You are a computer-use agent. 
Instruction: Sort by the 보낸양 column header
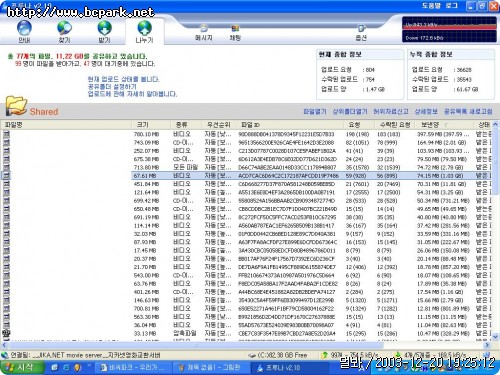pyautogui.click(x=444, y=125)
